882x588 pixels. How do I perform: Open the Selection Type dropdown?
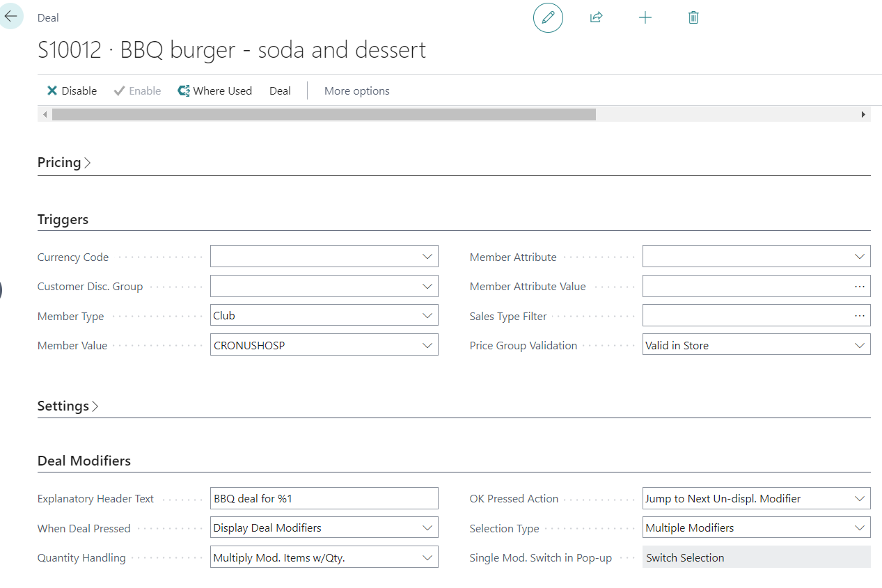click(859, 528)
